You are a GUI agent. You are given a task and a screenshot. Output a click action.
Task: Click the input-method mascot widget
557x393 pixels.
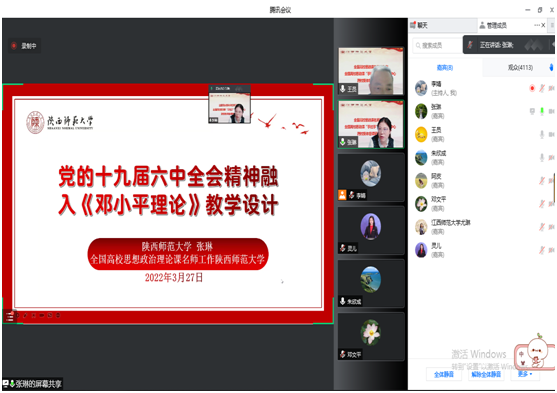coord(535,353)
